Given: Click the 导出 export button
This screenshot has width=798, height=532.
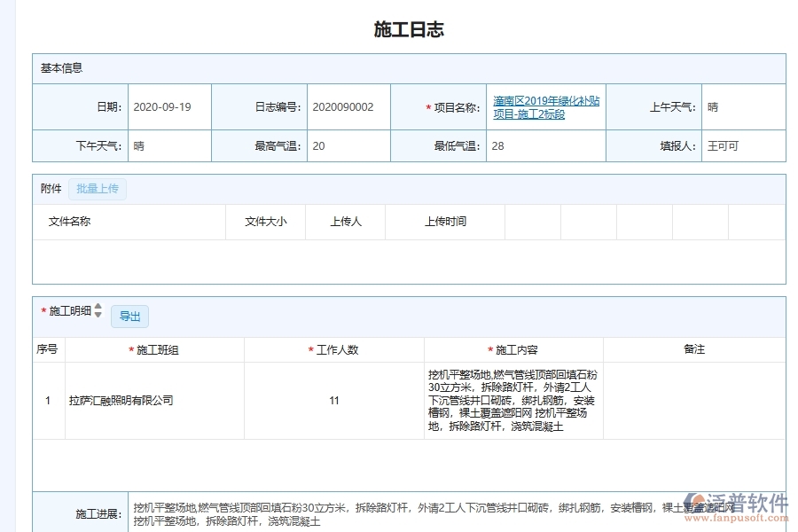Looking at the screenshot, I should [130, 316].
